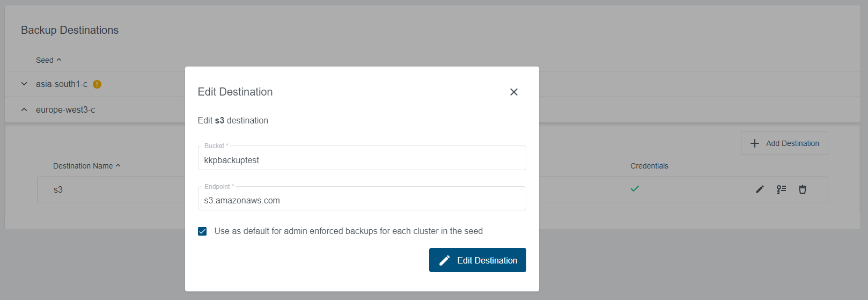Screen dimensions: 868x300
Task: Expand the asia-south1-c seed chevron
Action: [24, 84]
